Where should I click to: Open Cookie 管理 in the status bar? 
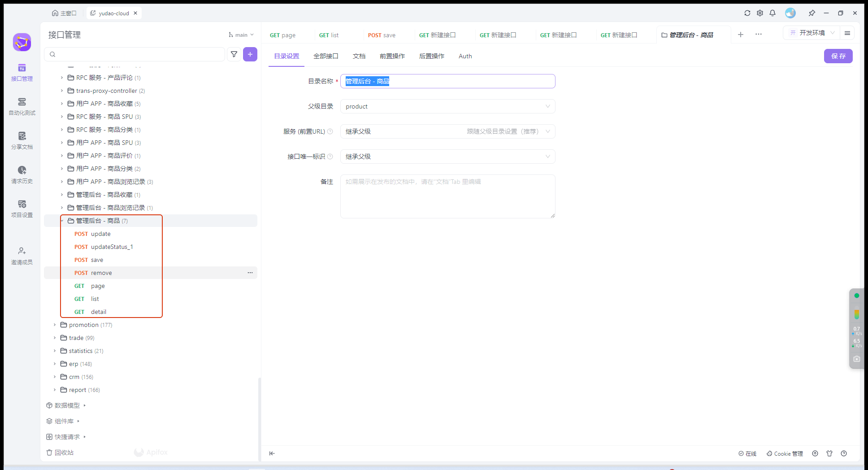785,453
